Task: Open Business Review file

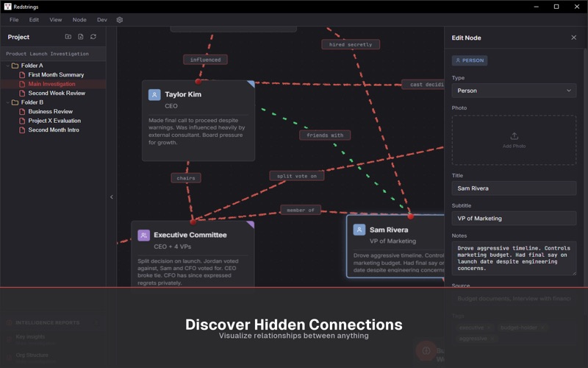Action: (51, 112)
